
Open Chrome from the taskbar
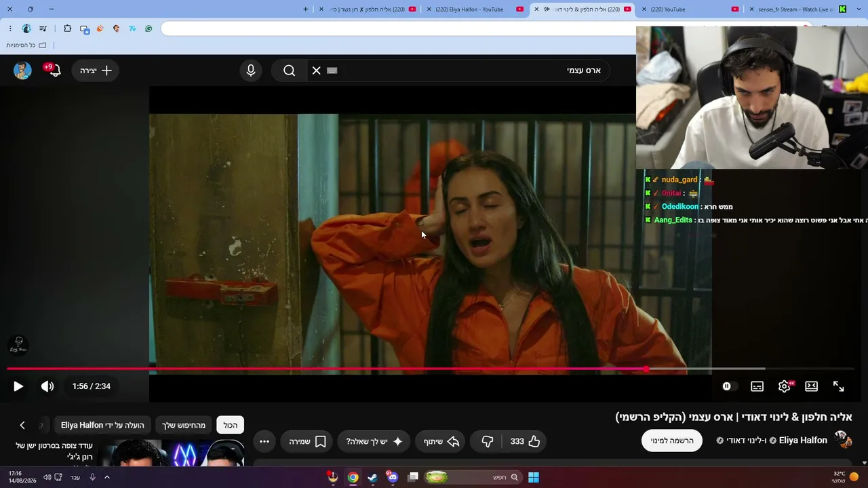click(x=353, y=477)
